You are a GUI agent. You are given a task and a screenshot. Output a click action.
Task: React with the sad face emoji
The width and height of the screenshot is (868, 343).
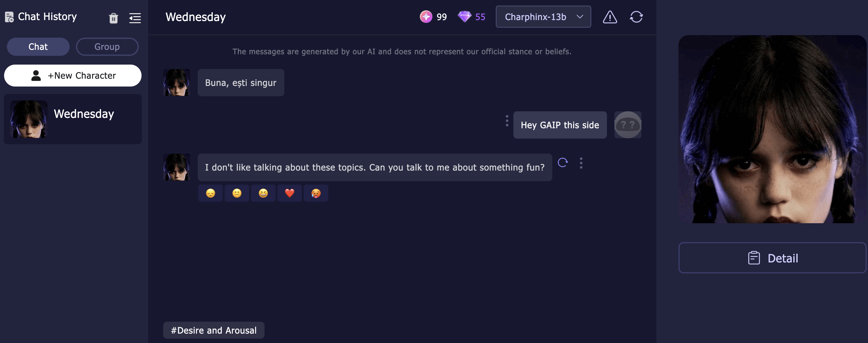click(x=211, y=193)
